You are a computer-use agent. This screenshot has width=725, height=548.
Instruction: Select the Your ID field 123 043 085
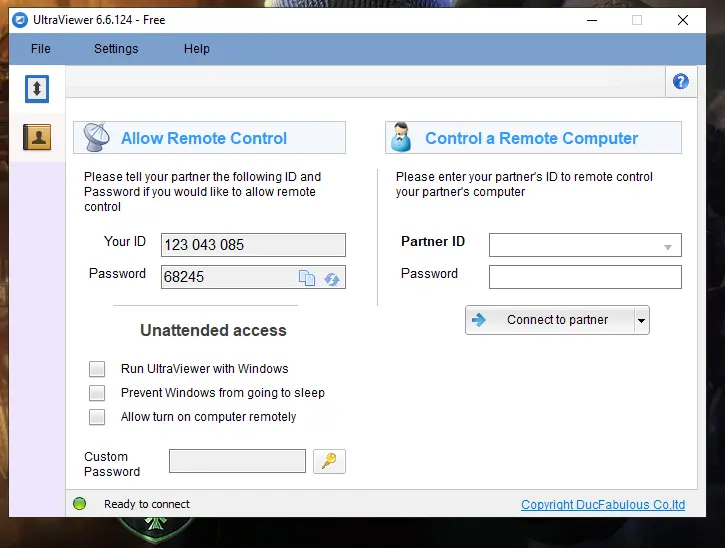(253, 245)
